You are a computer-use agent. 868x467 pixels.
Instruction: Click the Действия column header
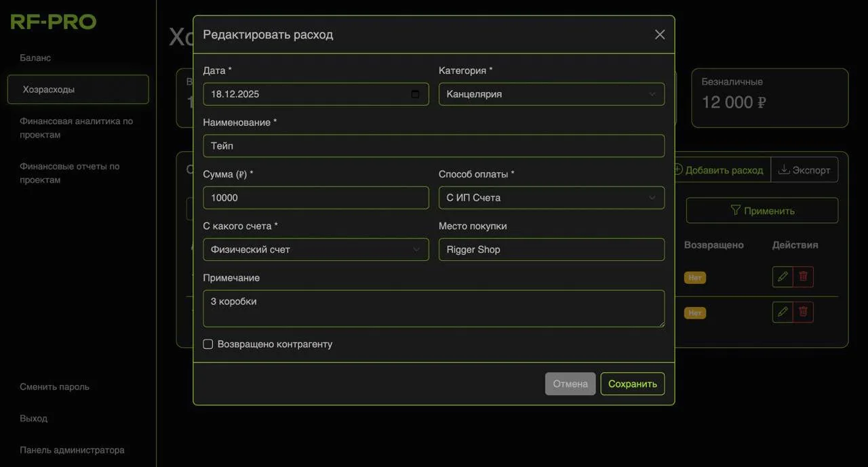(795, 245)
